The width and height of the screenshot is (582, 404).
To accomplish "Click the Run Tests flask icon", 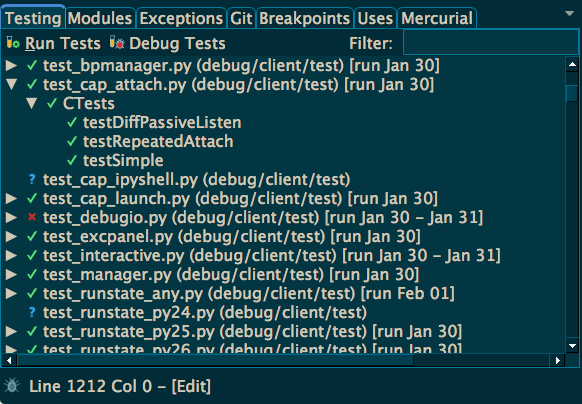I will pos(13,43).
